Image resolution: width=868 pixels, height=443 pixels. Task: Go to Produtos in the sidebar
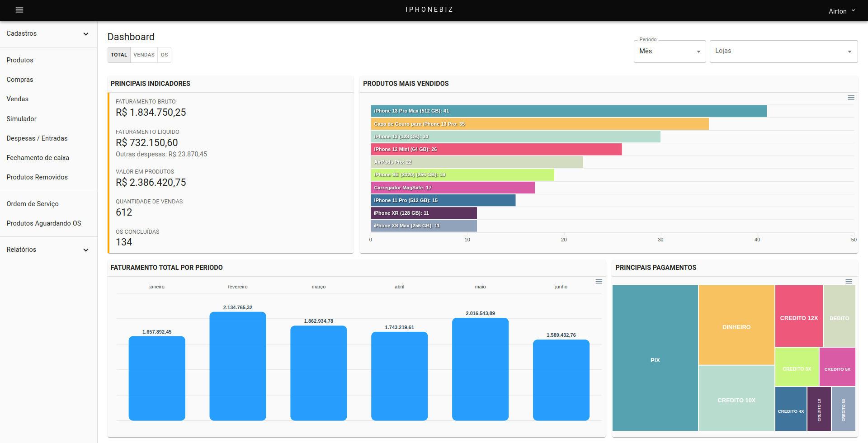tap(20, 60)
